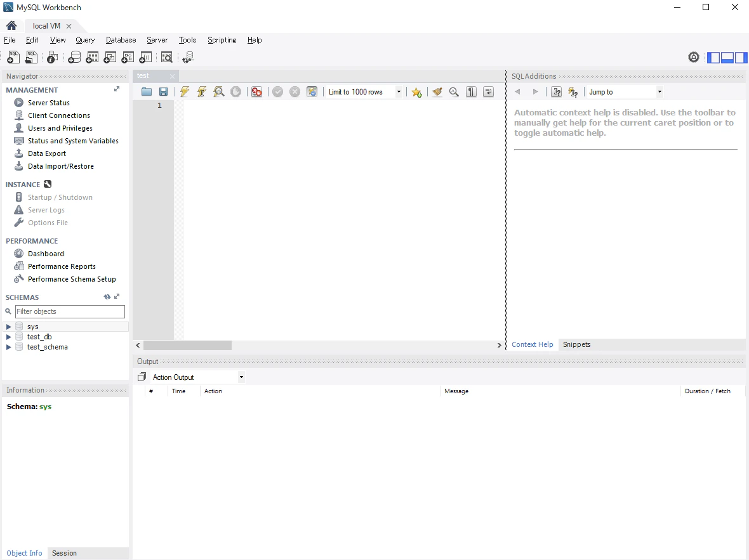Expand the sys schema

point(8,327)
